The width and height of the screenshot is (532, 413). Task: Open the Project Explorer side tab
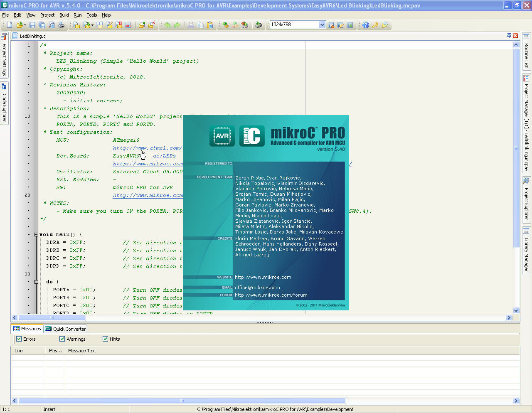526,199
